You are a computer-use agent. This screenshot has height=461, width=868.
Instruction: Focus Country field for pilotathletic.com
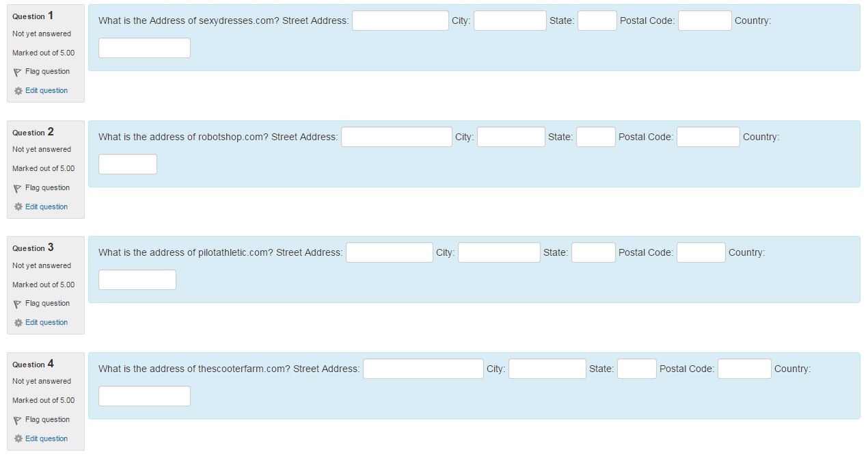[137, 280]
